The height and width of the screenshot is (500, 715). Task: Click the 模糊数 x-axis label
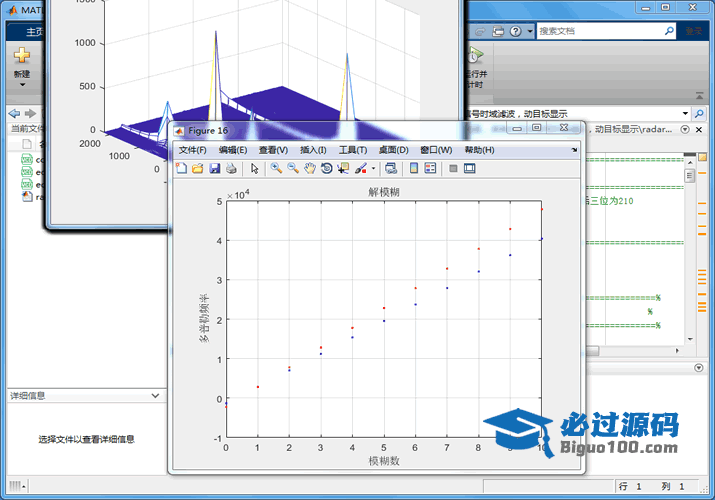[384, 461]
